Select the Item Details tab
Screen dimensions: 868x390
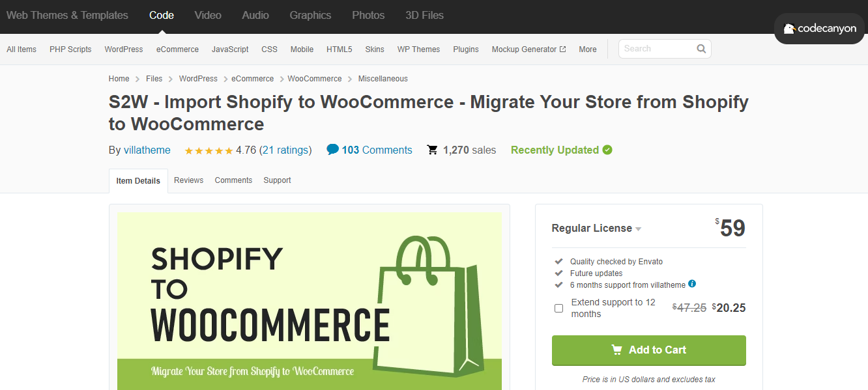pyautogui.click(x=138, y=181)
